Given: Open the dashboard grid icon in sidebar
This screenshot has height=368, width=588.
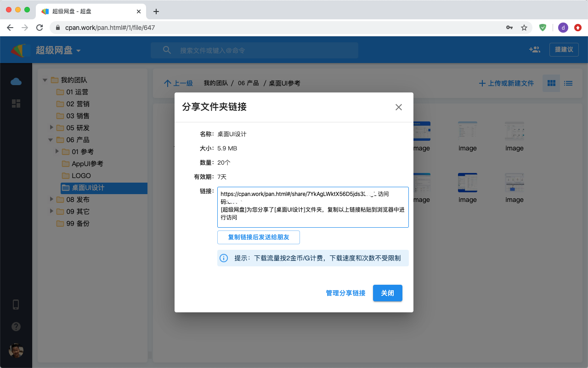Looking at the screenshot, I should 16,103.
